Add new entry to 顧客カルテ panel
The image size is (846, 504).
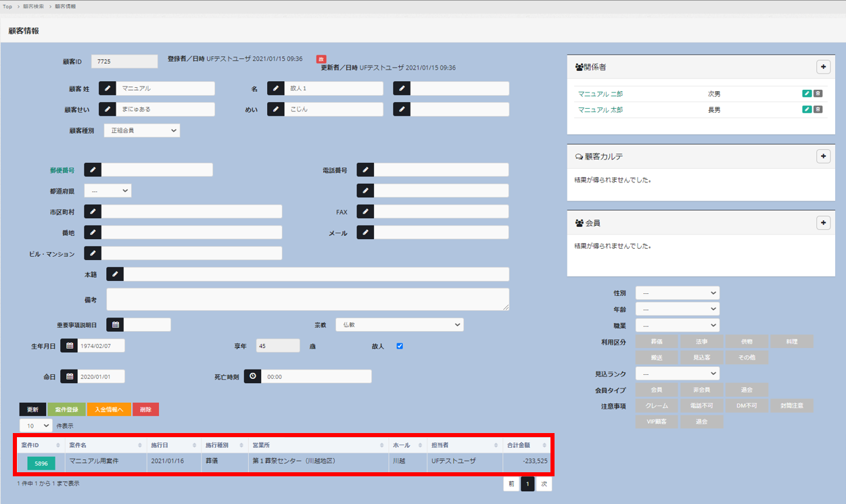pos(823,156)
